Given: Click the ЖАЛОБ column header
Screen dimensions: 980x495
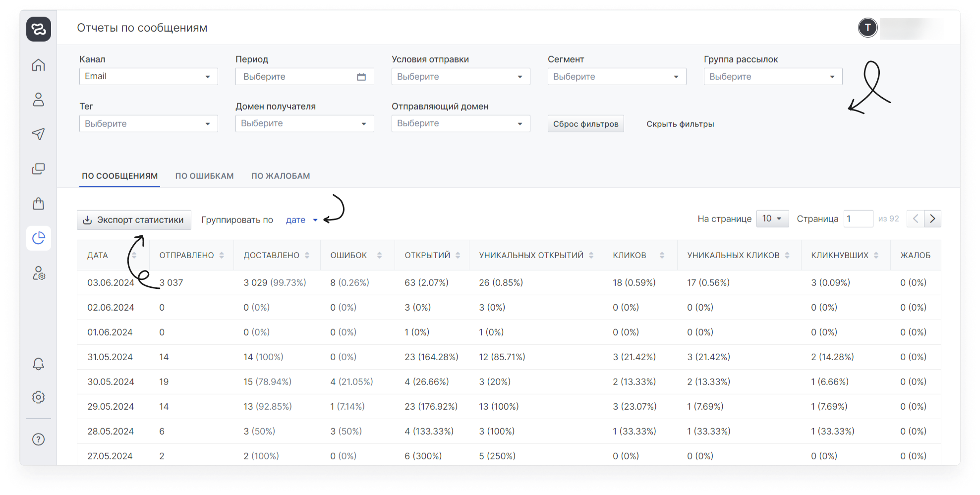Looking at the screenshot, I should pyautogui.click(x=915, y=255).
